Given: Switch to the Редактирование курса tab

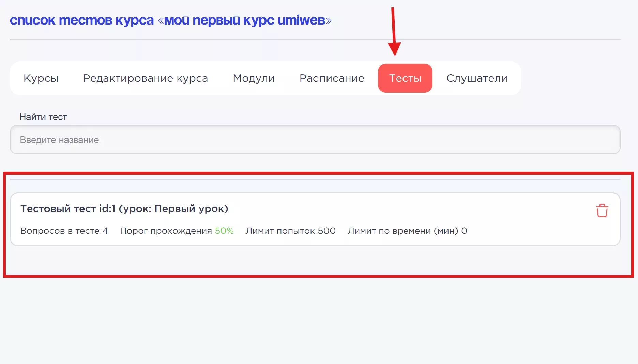Looking at the screenshot, I should pyautogui.click(x=146, y=78).
